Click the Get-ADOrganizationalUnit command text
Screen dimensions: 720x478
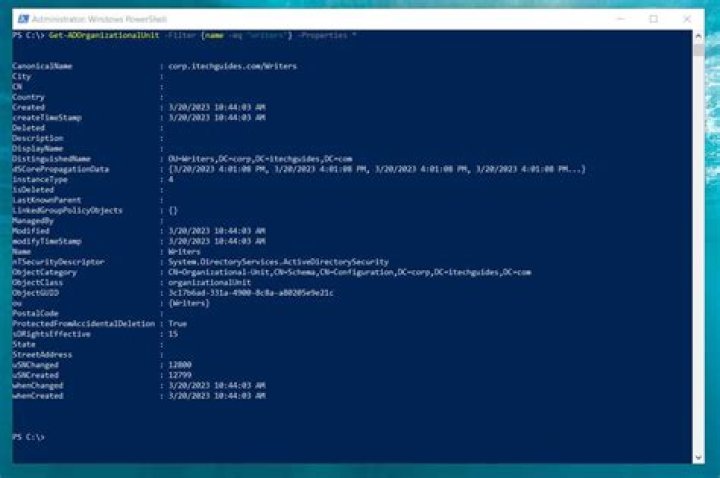point(104,35)
